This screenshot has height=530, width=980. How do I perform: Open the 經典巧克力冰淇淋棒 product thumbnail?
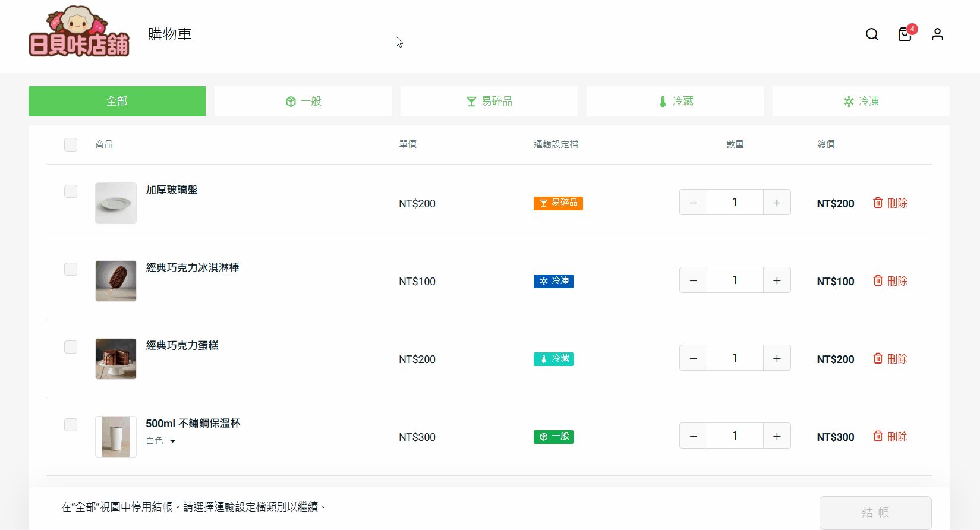tap(116, 281)
